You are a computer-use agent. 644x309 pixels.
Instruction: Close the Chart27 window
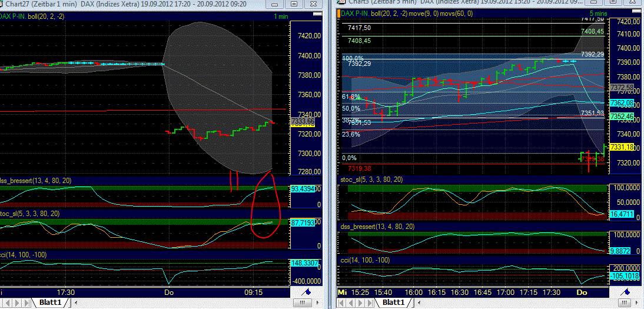[313, 4]
